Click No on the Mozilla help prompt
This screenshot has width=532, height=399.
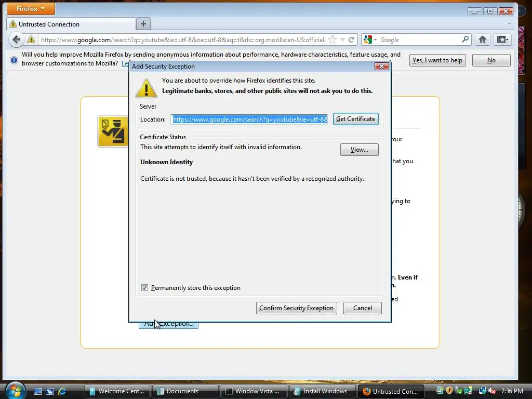[491, 60]
